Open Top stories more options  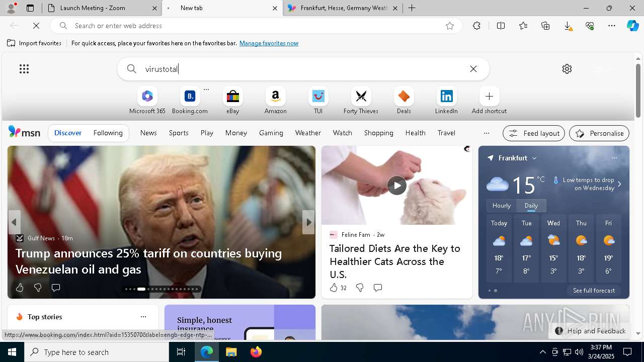click(143, 317)
